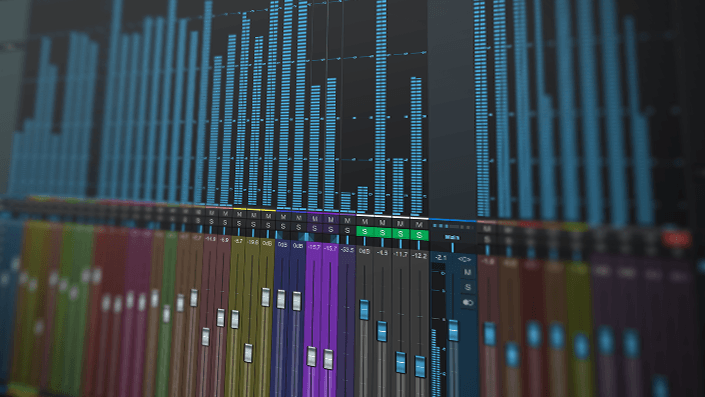
Task: Disable green solo on the -12.2 channel
Action: point(419,234)
